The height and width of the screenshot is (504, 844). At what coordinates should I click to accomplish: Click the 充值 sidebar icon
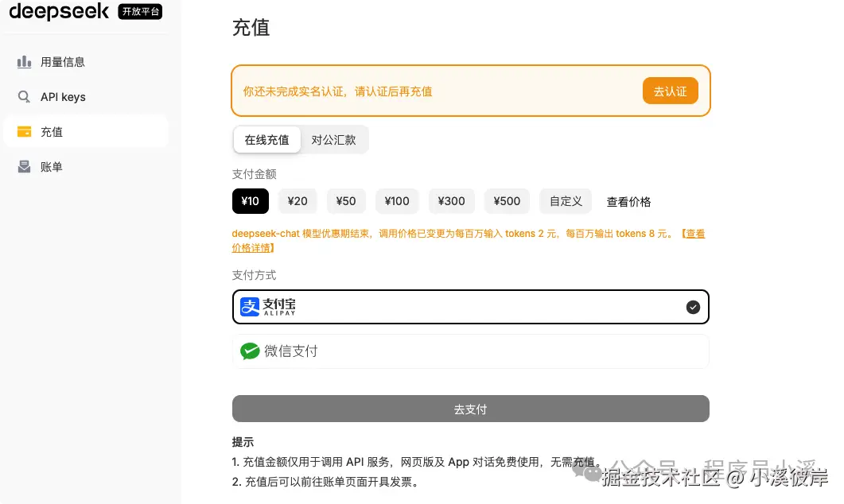point(24,131)
